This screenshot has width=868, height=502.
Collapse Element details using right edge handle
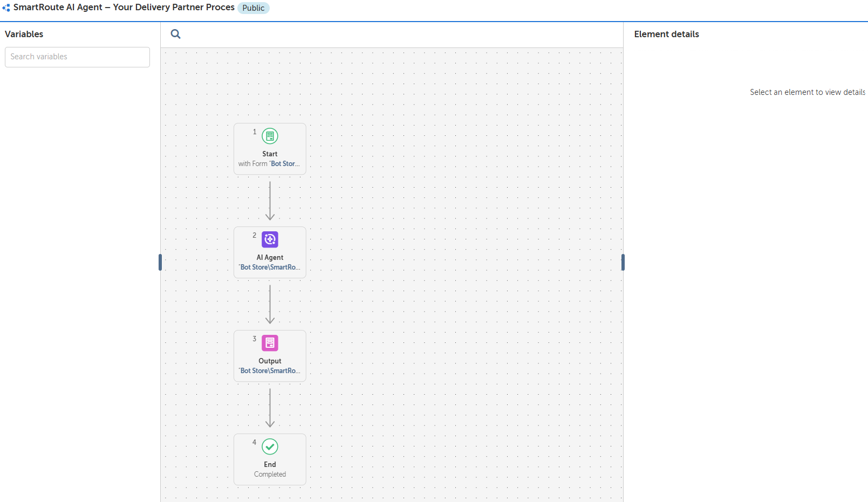[x=623, y=262]
